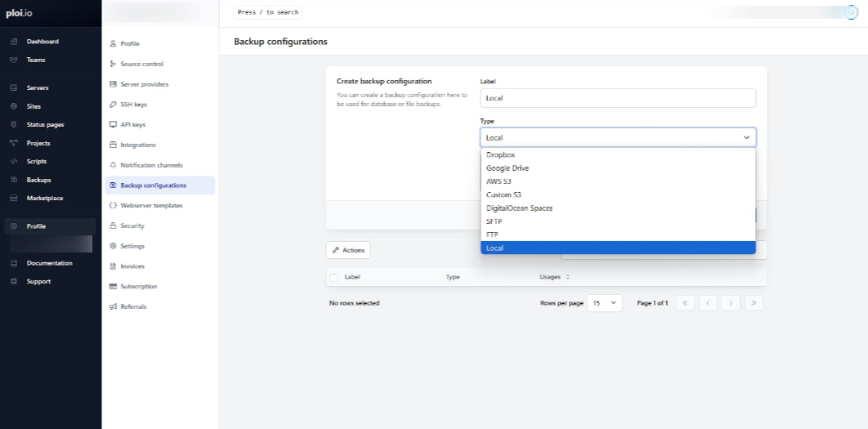868x429 pixels.
Task: Click the Security lock icon
Action: (x=113, y=226)
